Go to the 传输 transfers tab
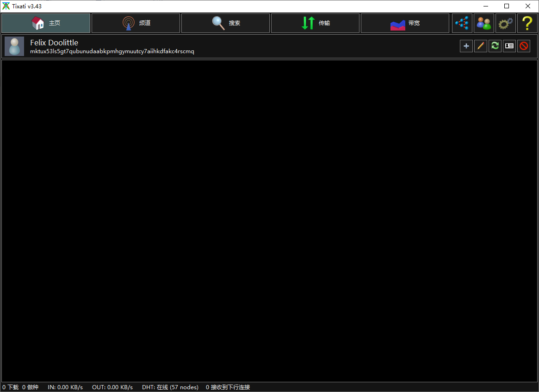Viewport: 539px width, 392px height. click(x=315, y=23)
